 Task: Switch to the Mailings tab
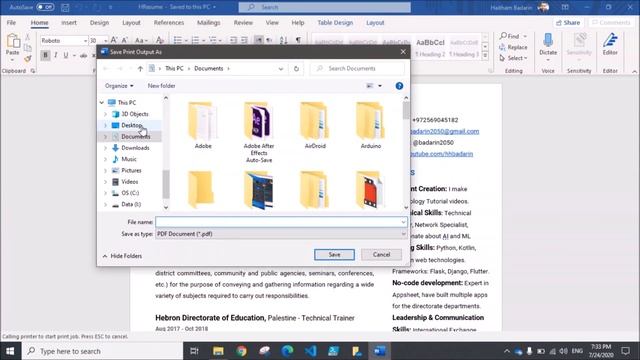coord(209,23)
